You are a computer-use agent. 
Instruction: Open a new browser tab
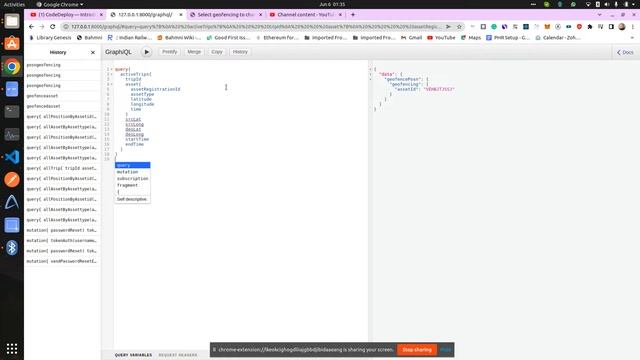pyautogui.click(x=353, y=15)
